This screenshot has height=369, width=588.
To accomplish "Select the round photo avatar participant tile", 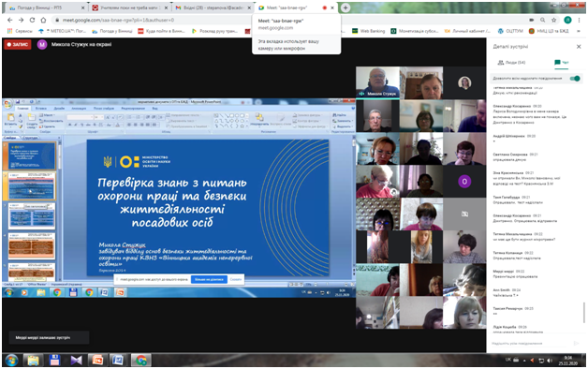I will pyautogui.click(x=464, y=82).
